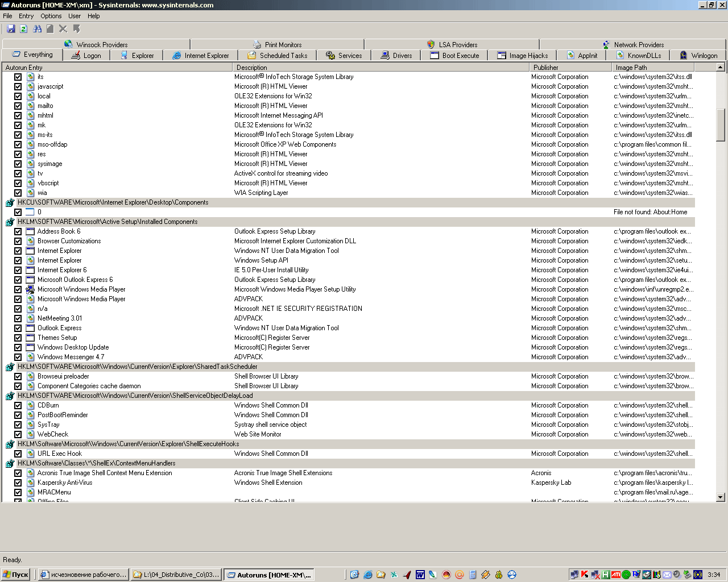The image size is (728, 582).
Task: Click the Find binoculars toolbar icon
Action: 38,28
